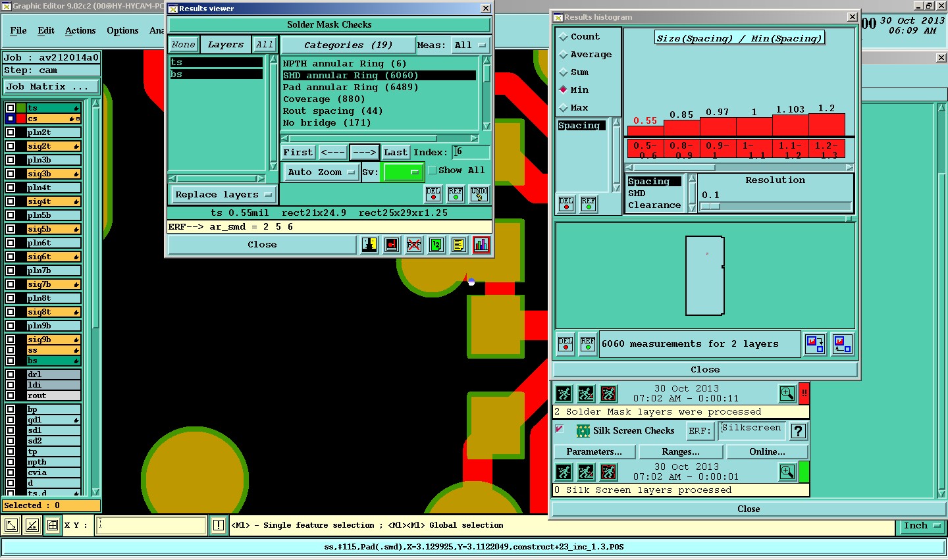Screen dimensions: 948x560
Task: Toggle Silk Screen Checks checkbox
Action: 560,429
